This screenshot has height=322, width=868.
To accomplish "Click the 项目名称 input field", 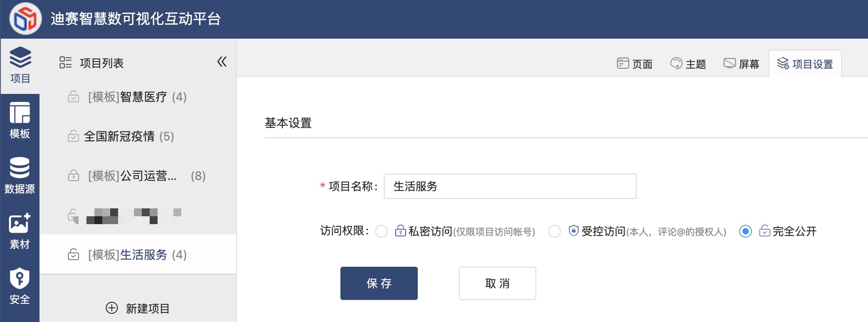I will pyautogui.click(x=509, y=186).
